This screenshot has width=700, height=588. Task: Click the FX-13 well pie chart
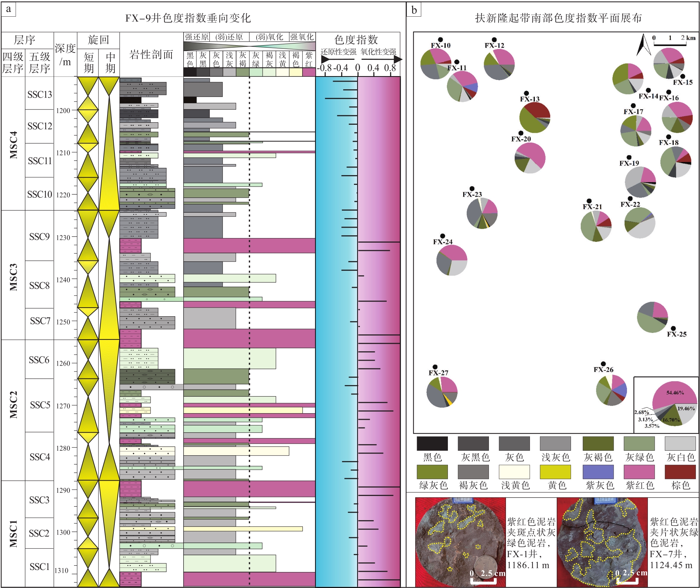[x=534, y=117]
